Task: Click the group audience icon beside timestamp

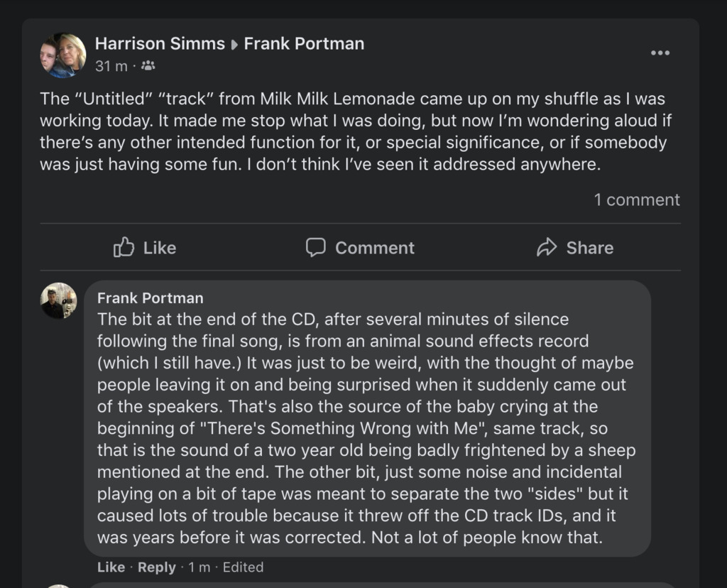Action: point(148,66)
